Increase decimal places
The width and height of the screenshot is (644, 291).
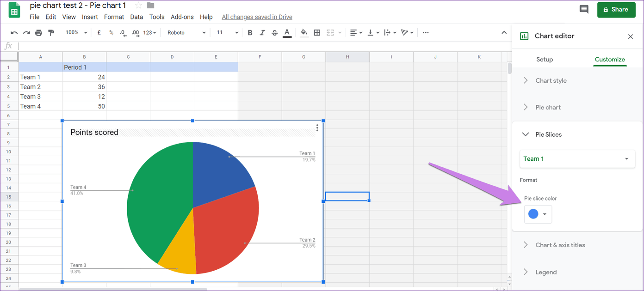click(135, 33)
